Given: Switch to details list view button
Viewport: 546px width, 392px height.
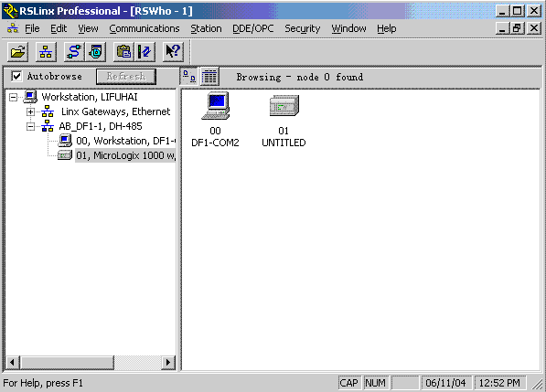Looking at the screenshot, I should pos(209,76).
